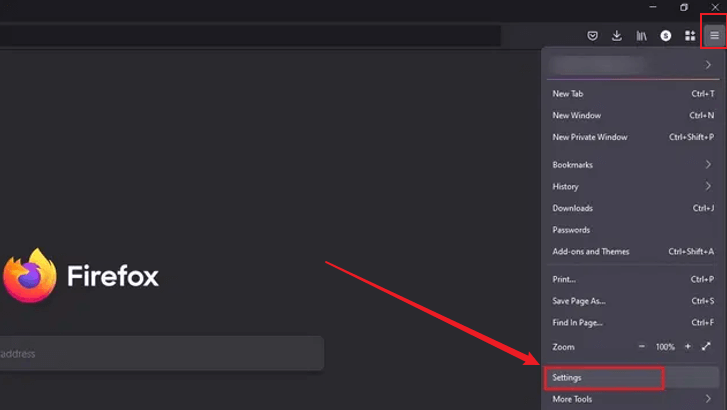Expand the History submenu
This screenshot has height=410, width=727.
point(708,186)
